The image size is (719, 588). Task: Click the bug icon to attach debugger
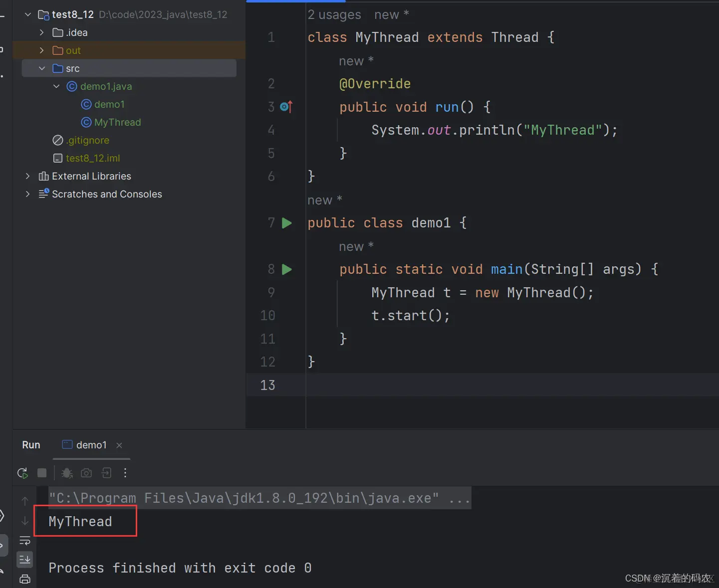(x=67, y=473)
